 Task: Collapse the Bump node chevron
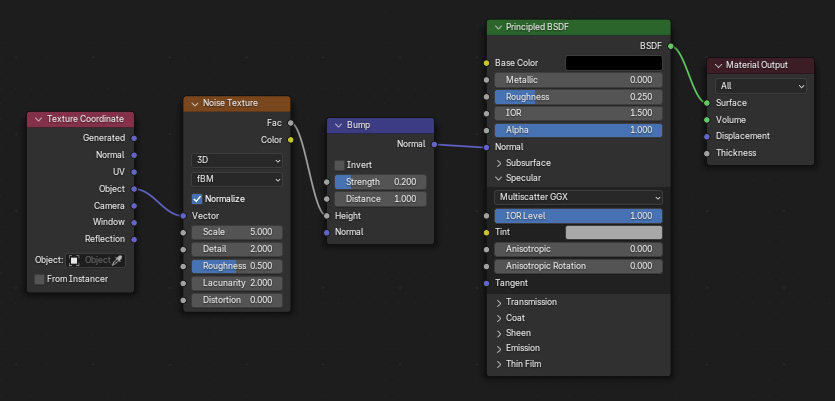(338, 125)
